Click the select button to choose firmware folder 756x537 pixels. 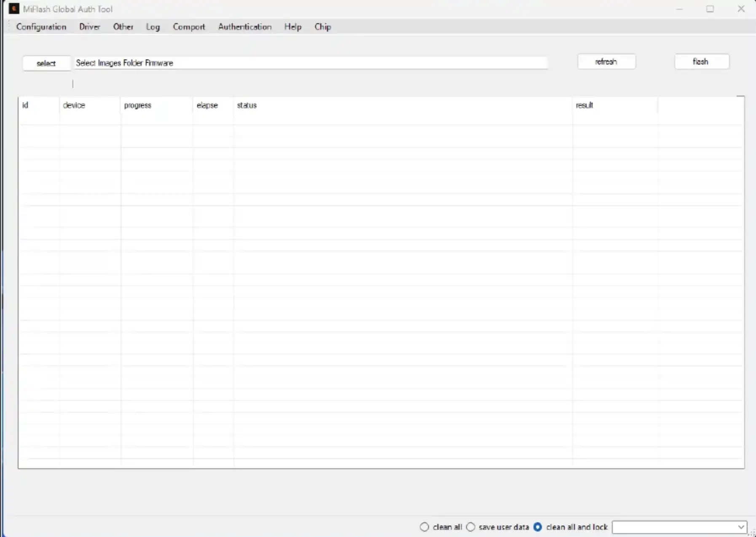[46, 63]
